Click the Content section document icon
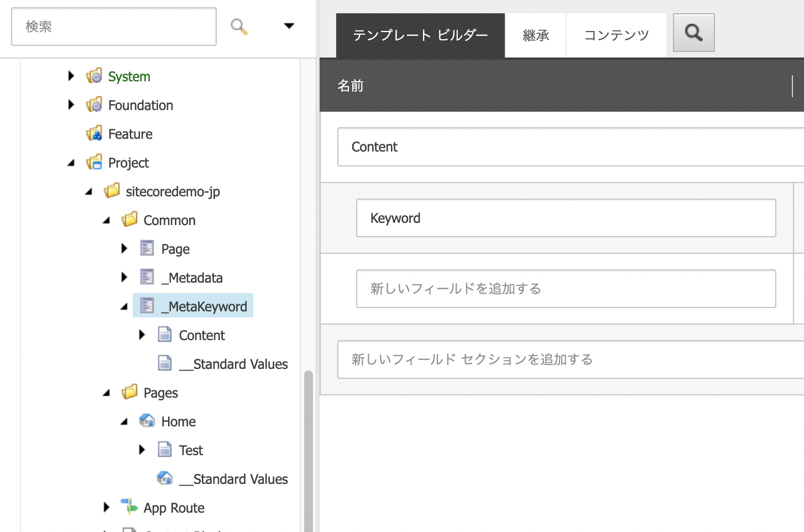The image size is (804, 532). (165, 335)
